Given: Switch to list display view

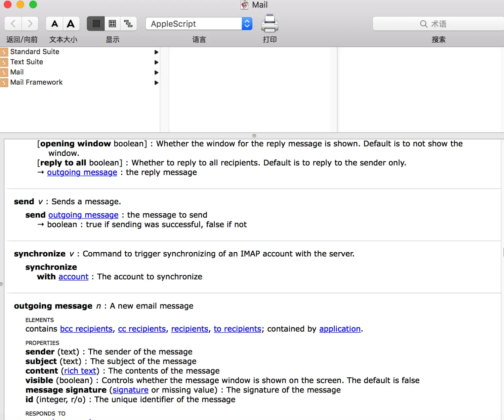Looking at the screenshot, I should [x=96, y=24].
